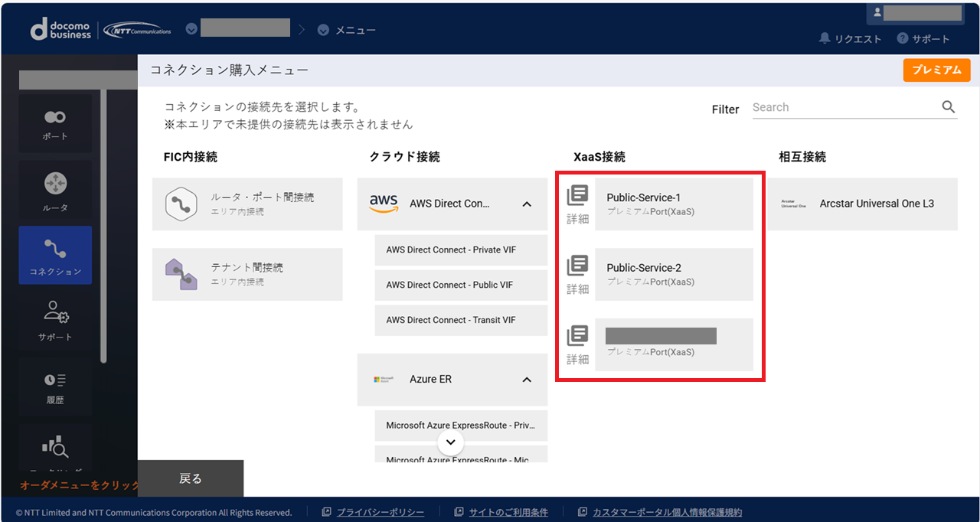Click the Filter search input field

coord(842,108)
